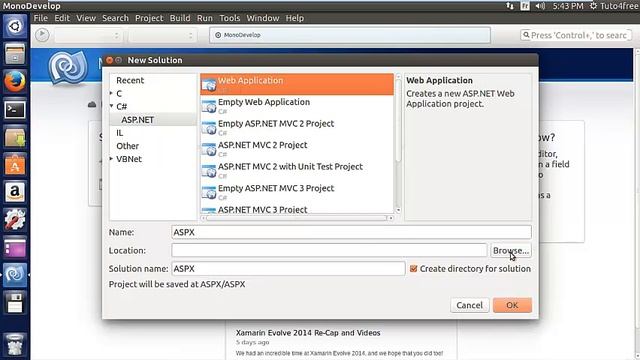The height and width of the screenshot is (360, 640).
Task: Open the floppy disk drive dock icon
Action: pos(15,302)
